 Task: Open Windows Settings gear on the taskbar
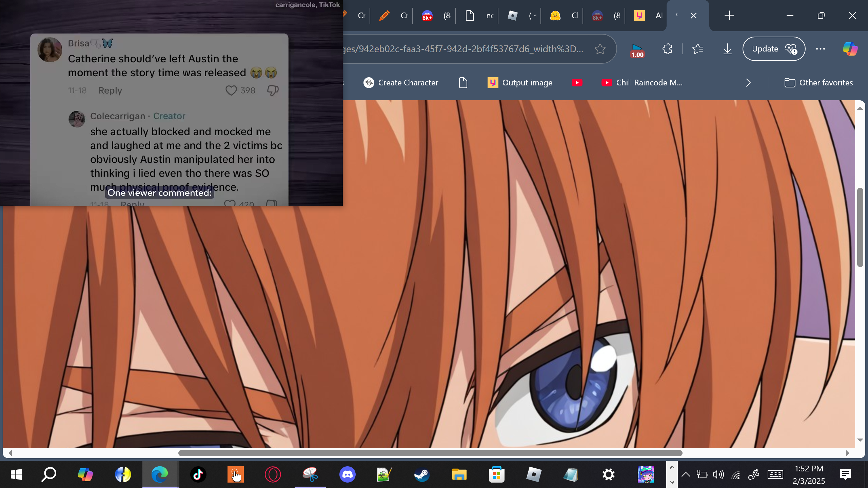[608, 474]
